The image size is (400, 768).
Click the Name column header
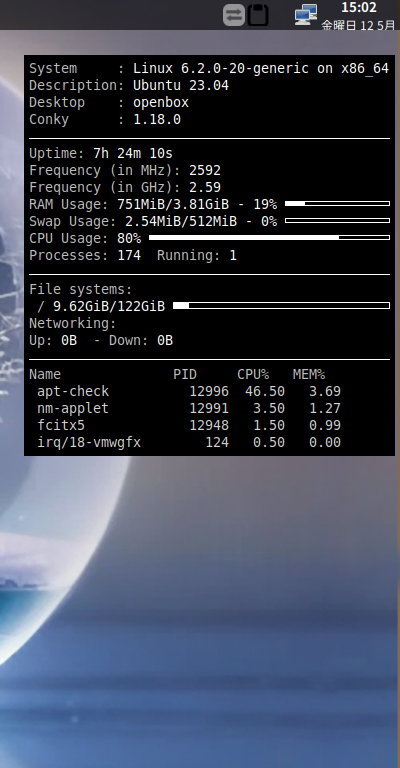(45, 375)
